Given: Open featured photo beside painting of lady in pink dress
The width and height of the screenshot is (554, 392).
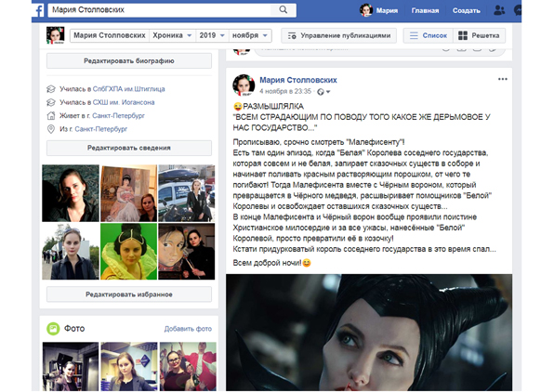Looking at the screenshot, I should coord(128,193).
